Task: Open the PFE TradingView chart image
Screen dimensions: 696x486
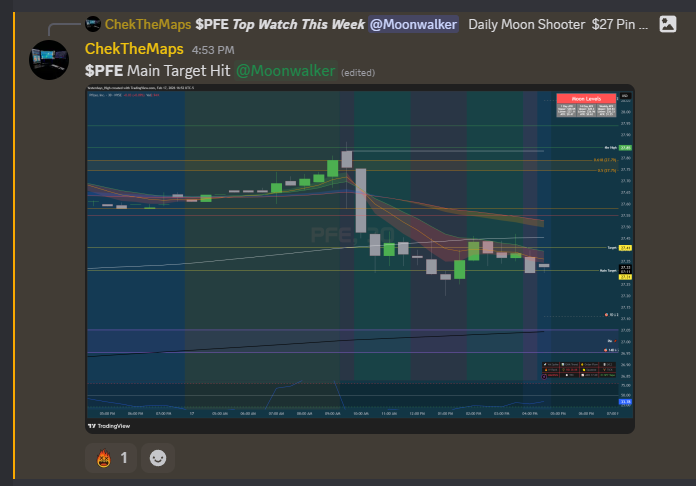Action: click(360, 259)
